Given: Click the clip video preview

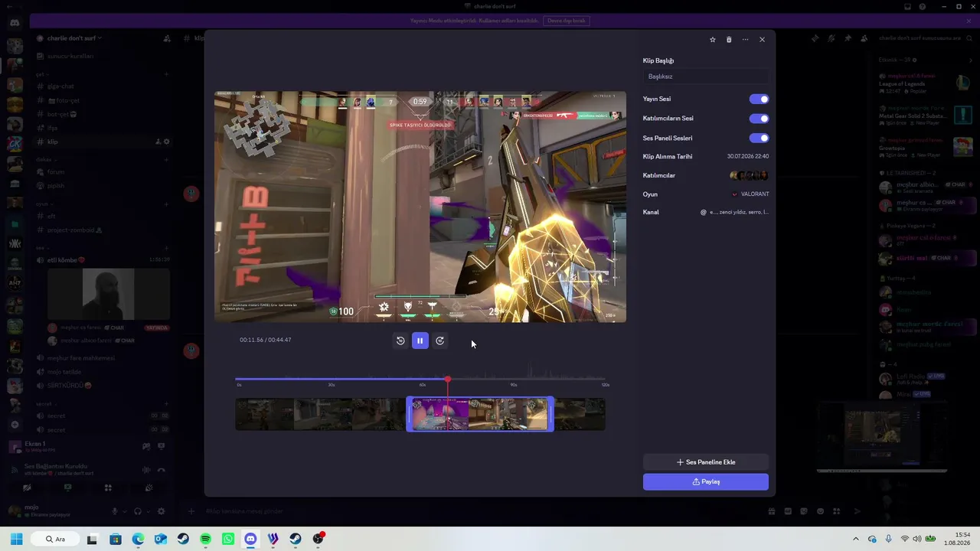Looking at the screenshot, I should click(x=420, y=207).
